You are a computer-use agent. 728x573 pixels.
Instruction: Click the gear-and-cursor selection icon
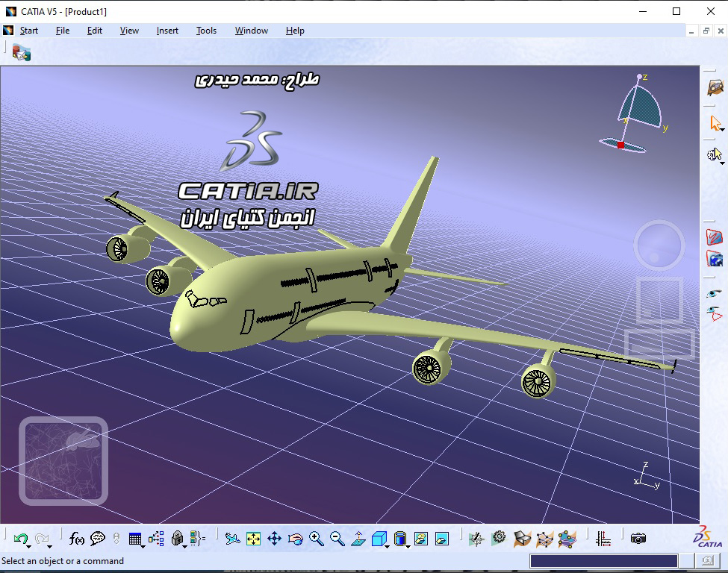coord(714,154)
